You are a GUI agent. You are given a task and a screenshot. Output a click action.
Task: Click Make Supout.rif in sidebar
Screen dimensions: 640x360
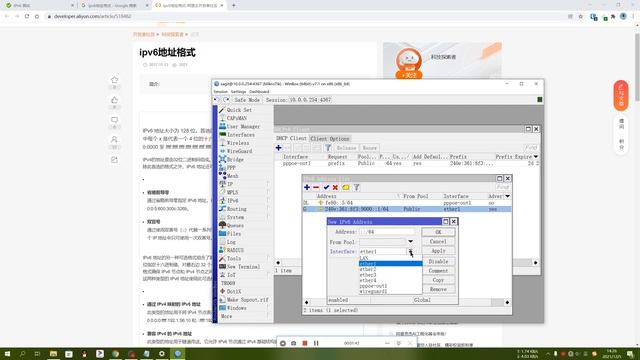coord(247,300)
